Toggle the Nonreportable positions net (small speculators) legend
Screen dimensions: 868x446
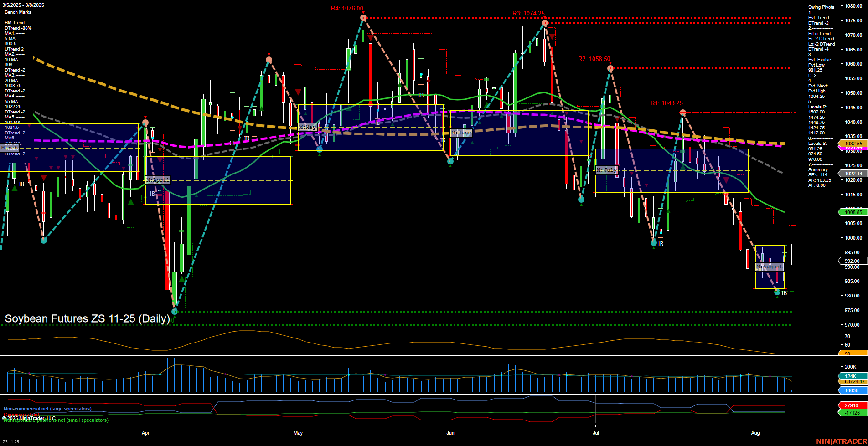tap(56, 420)
